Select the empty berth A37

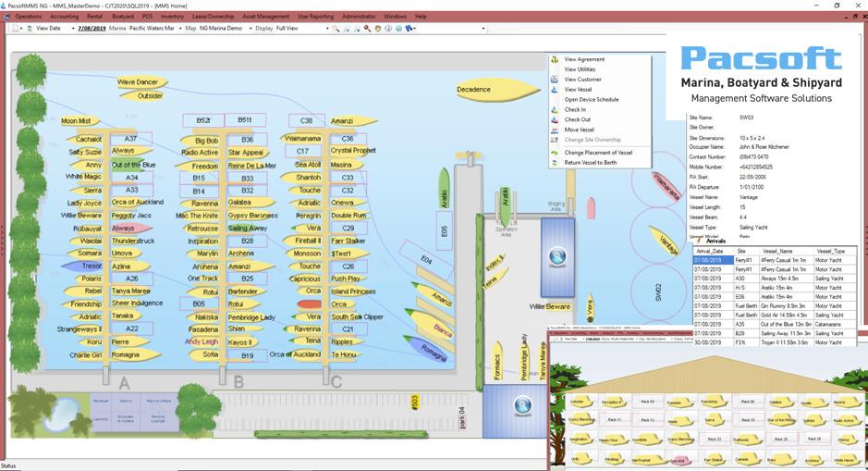(130, 139)
